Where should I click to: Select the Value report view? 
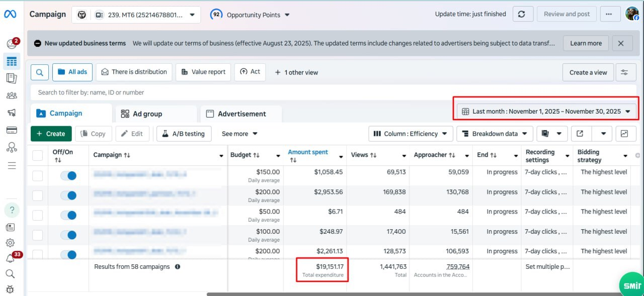click(203, 72)
